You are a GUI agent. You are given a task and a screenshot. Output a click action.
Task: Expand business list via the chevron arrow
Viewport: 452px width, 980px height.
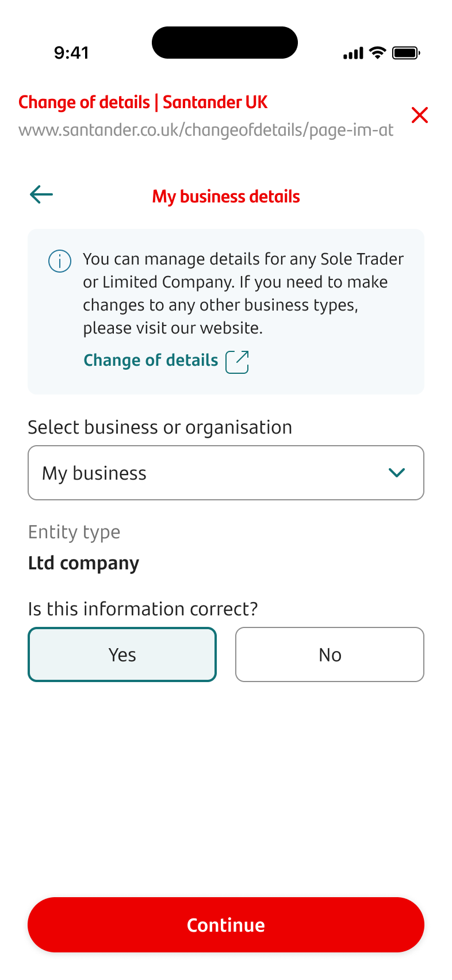click(397, 473)
